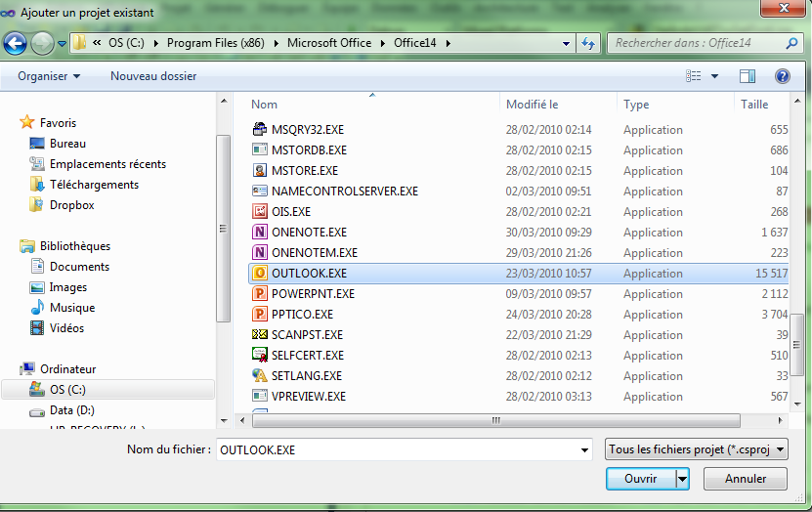Image resolution: width=812 pixels, height=512 pixels.
Task: Select SCANPST.EXE file name
Action: [307, 335]
